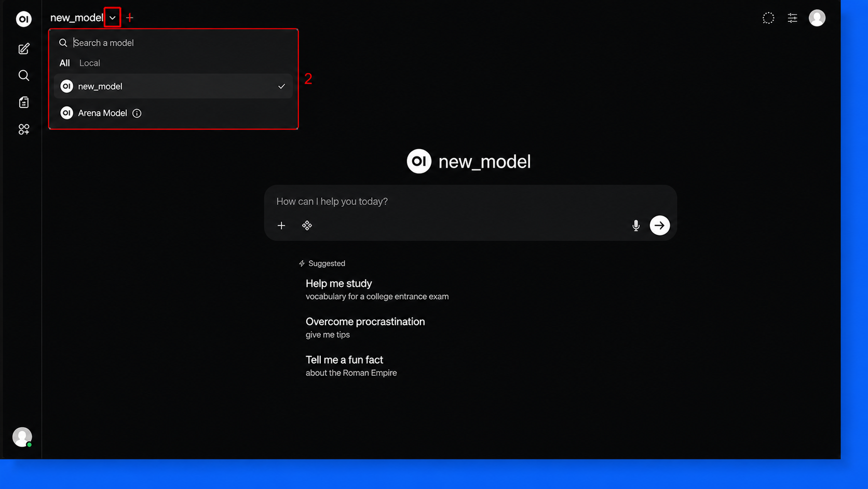Click the send arrow button
Screen dimensions: 868x489
click(659, 226)
